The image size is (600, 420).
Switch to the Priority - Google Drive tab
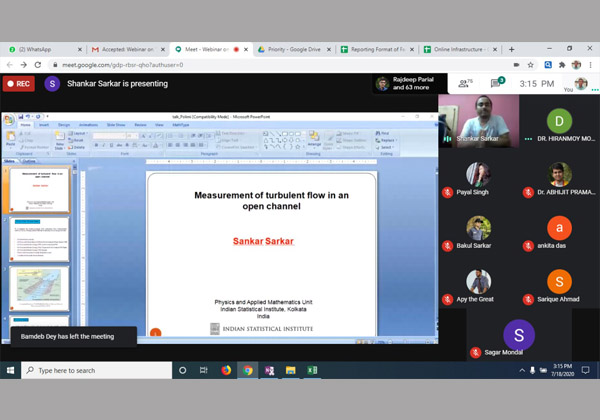click(292, 48)
